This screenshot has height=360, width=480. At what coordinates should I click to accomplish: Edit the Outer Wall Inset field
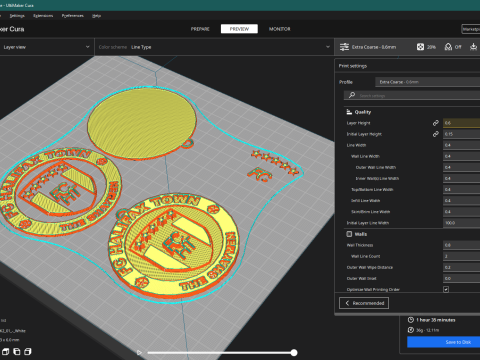pyautogui.click(x=462, y=278)
